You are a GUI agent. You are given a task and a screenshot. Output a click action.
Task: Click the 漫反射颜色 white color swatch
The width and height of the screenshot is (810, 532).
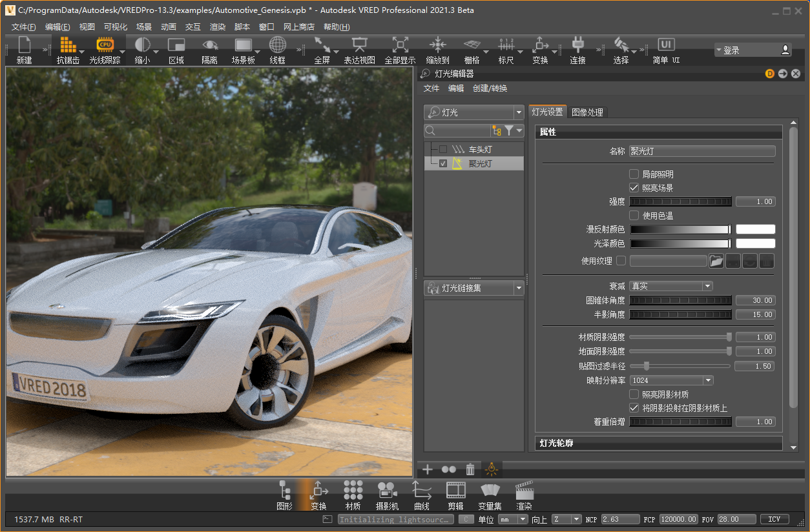[755, 229]
